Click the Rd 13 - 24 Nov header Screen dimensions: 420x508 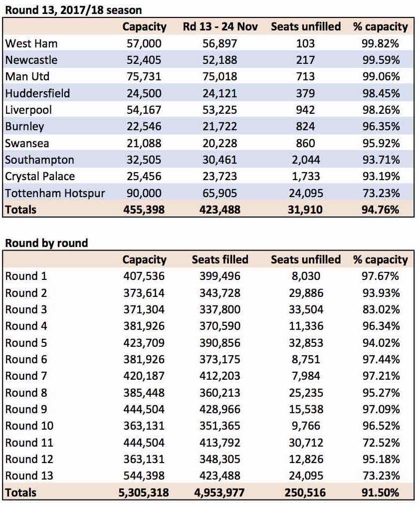tap(220, 26)
